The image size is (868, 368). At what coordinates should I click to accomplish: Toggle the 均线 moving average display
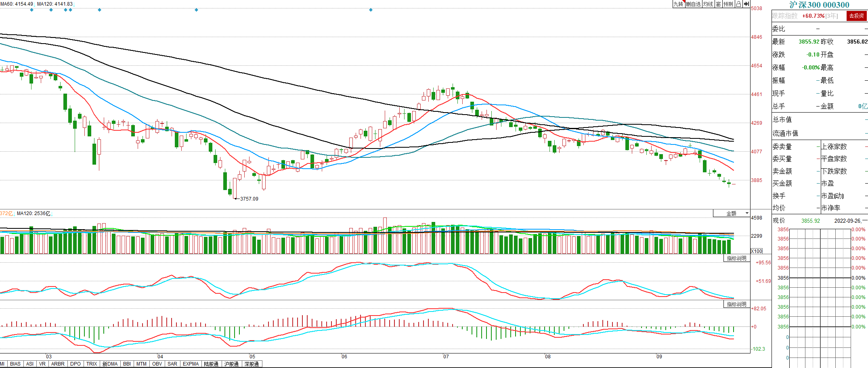pos(708,4)
